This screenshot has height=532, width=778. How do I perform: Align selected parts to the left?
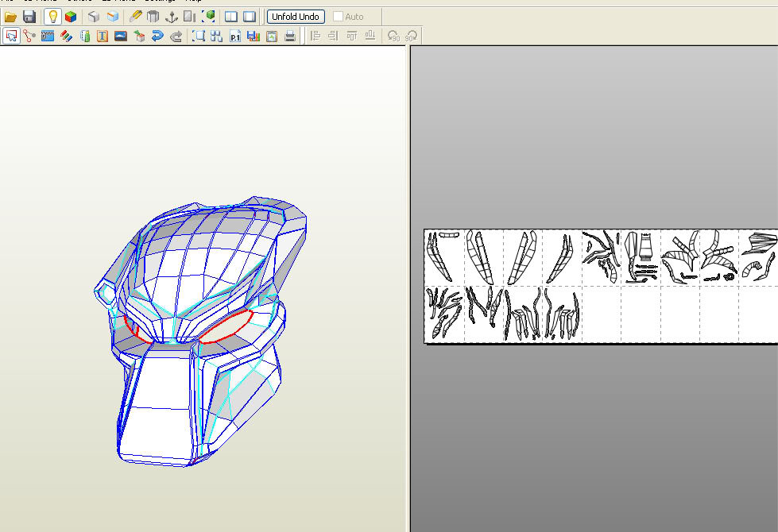[x=315, y=37]
